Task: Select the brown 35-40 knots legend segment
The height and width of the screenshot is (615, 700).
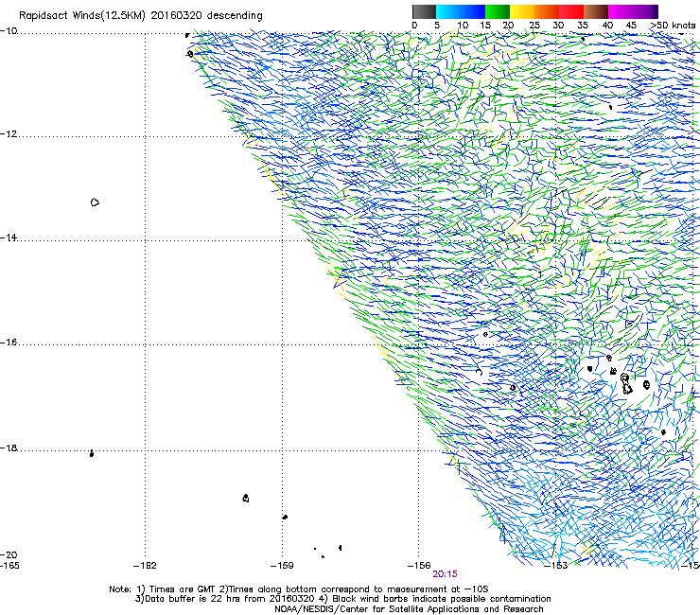Action: (596, 11)
